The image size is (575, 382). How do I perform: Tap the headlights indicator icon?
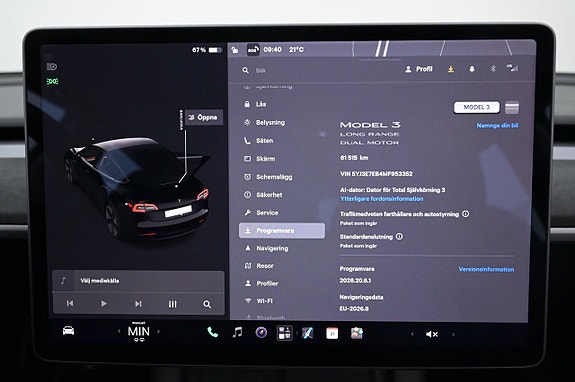pyautogui.click(x=52, y=66)
